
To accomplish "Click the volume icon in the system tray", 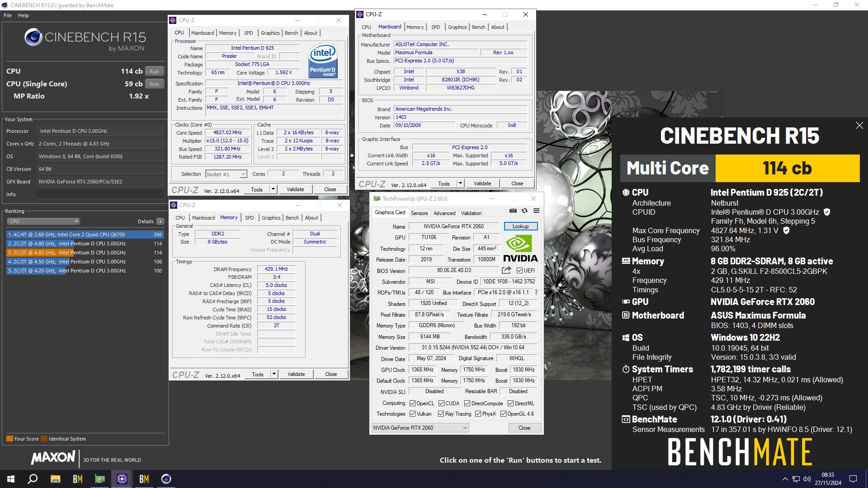I will click(807, 479).
